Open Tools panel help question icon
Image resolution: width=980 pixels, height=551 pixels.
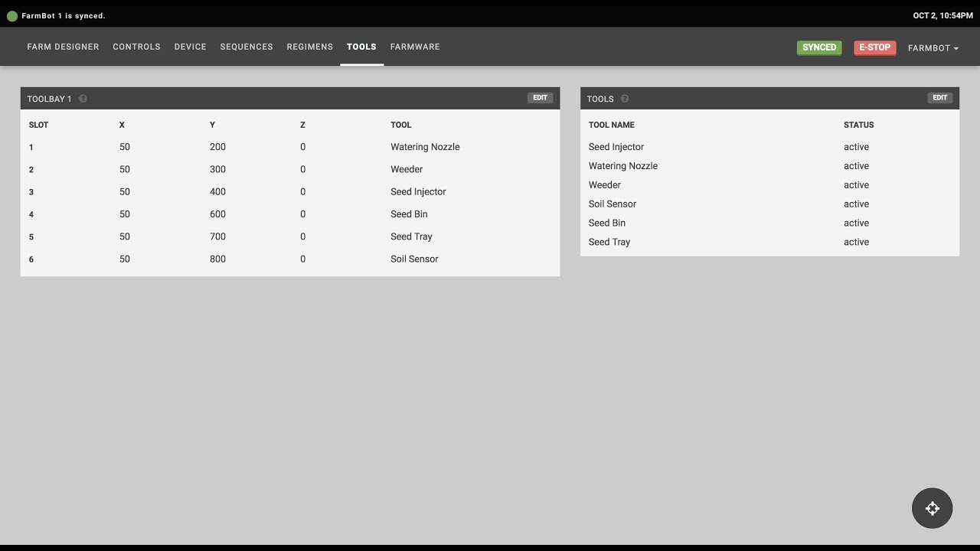point(625,99)
